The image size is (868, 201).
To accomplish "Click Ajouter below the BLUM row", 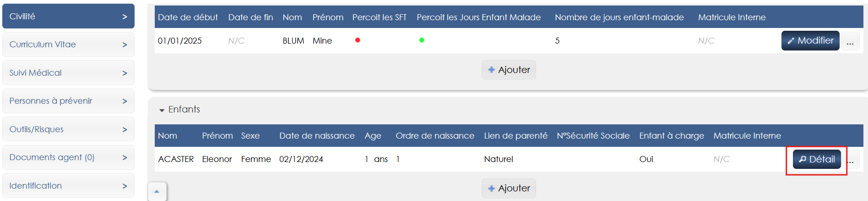I will (509, 70).
